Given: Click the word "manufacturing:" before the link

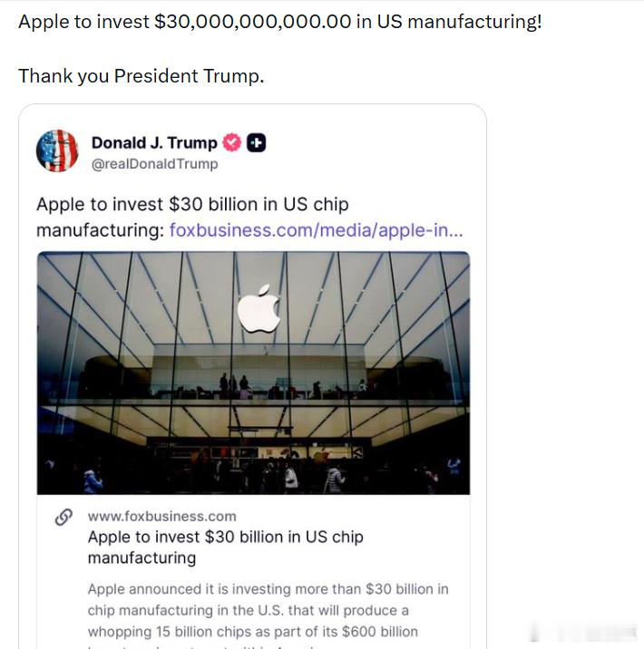Looking at the screenshot, I should click(101, 230).
